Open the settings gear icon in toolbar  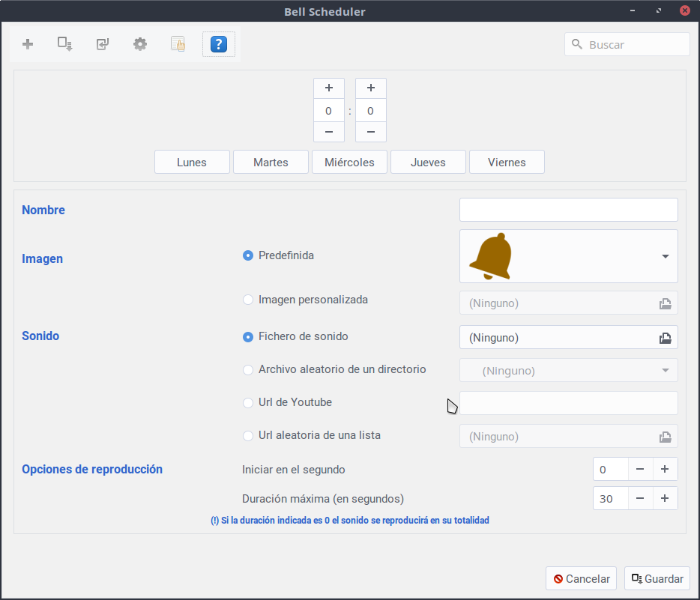140,44
